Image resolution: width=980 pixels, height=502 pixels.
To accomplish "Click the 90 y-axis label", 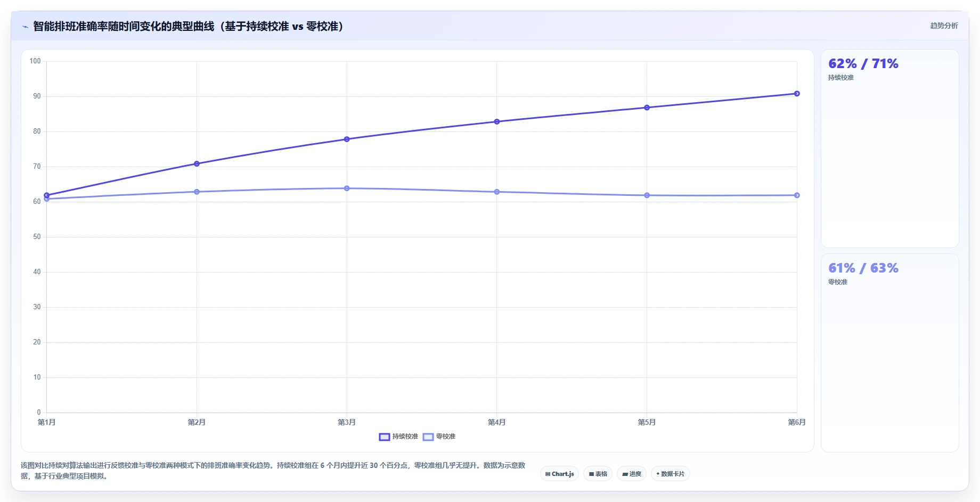I will coord(37,96).
